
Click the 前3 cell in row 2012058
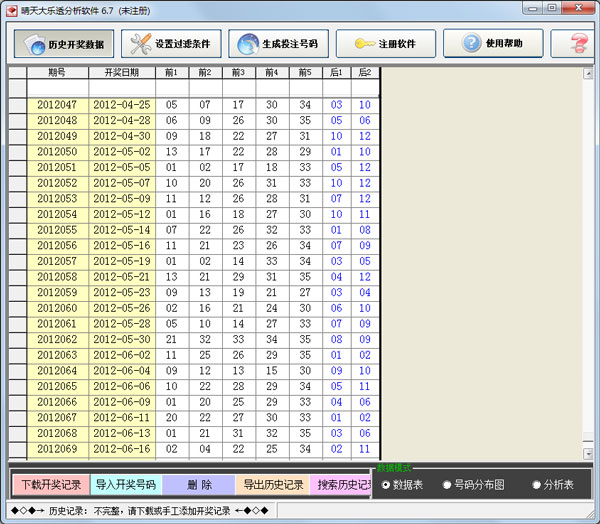(238, 277)
